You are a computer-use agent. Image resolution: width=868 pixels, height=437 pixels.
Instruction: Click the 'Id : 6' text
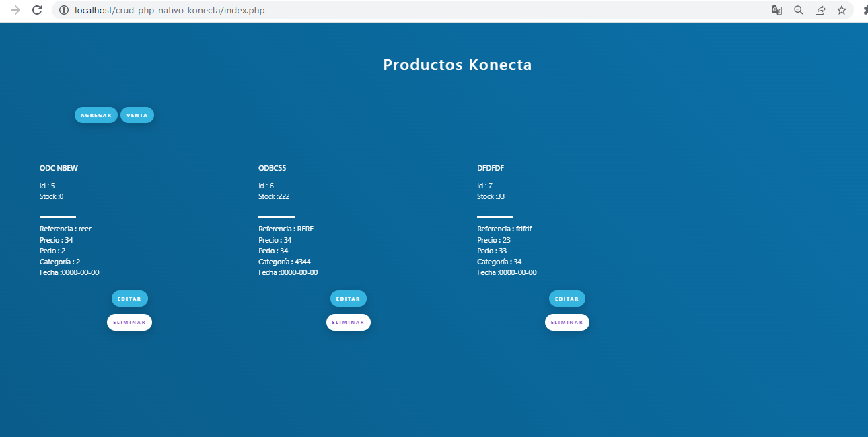tap(266, 186)
